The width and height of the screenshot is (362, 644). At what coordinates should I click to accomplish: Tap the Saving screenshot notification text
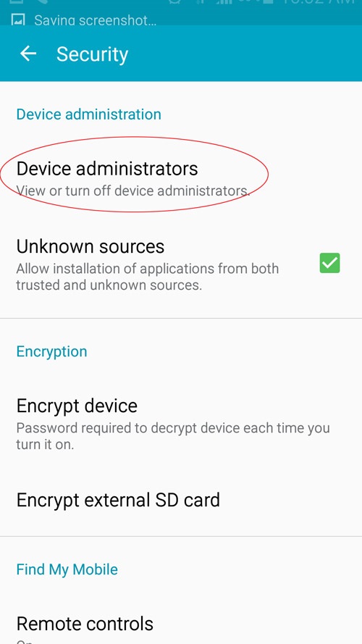95,20
